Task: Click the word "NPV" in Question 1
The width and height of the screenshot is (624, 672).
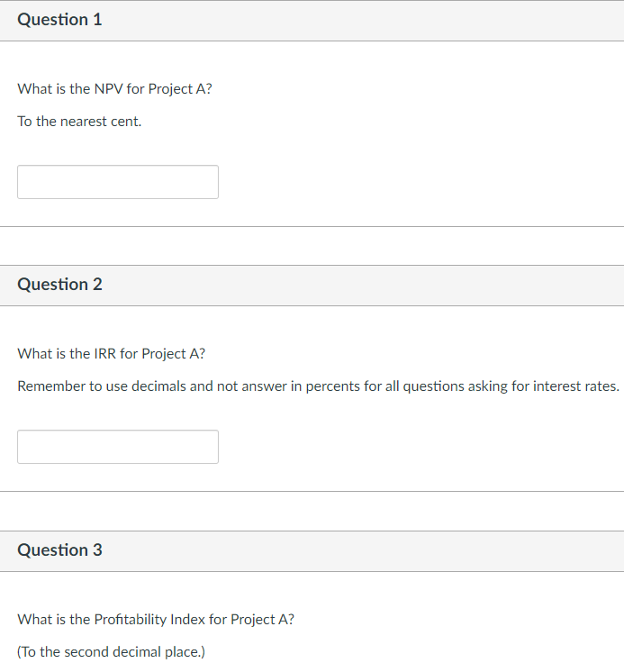Action: [x=109, y=89]
